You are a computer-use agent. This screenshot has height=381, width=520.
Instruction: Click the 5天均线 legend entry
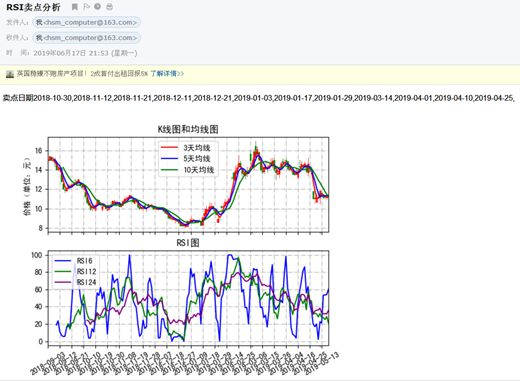pyautogui.click(x=186, y=159)
